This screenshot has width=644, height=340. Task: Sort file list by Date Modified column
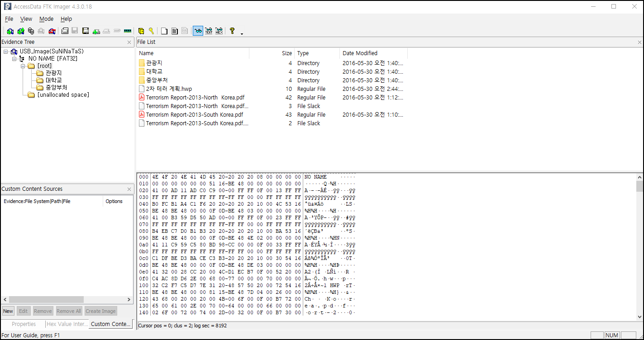coord(374,53)
